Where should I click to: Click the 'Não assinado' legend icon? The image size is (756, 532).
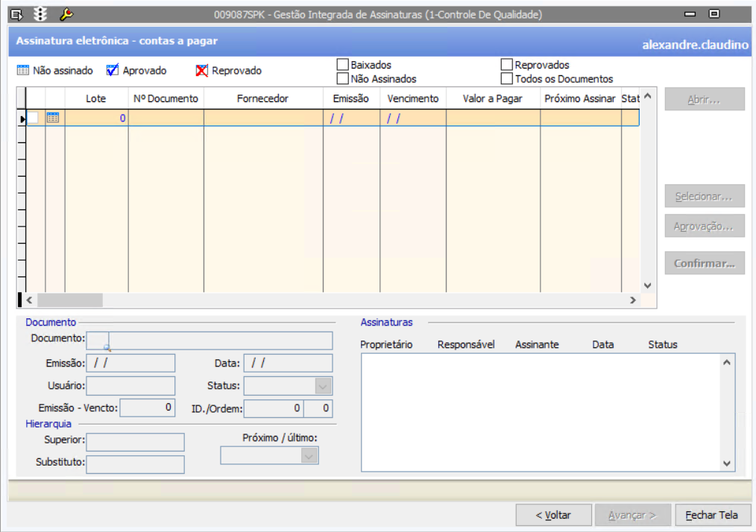(23, 71)
